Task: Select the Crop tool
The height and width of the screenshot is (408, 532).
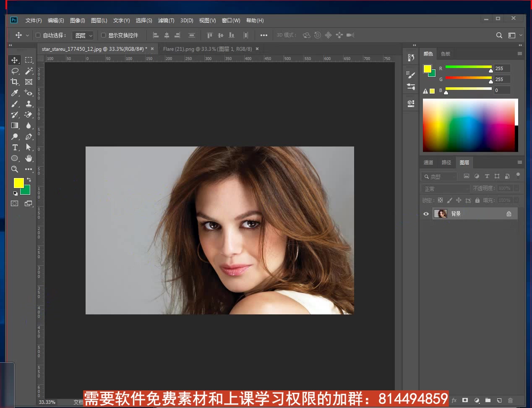Action: (x=14, y=82)
